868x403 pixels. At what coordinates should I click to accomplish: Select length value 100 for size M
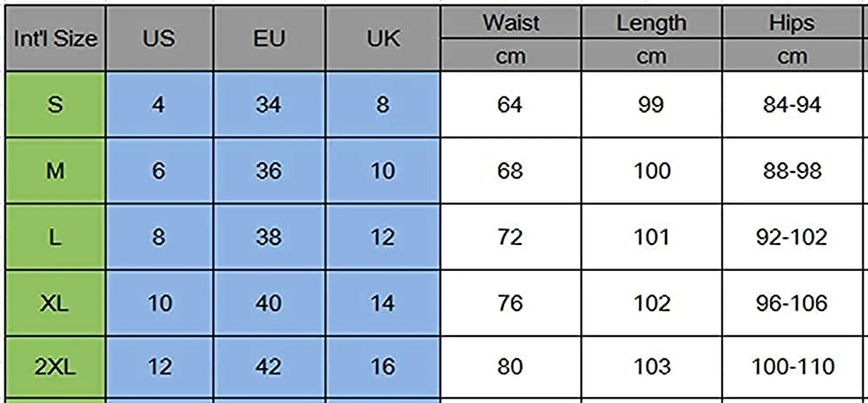pyautogui.click(x=652, y=171)
